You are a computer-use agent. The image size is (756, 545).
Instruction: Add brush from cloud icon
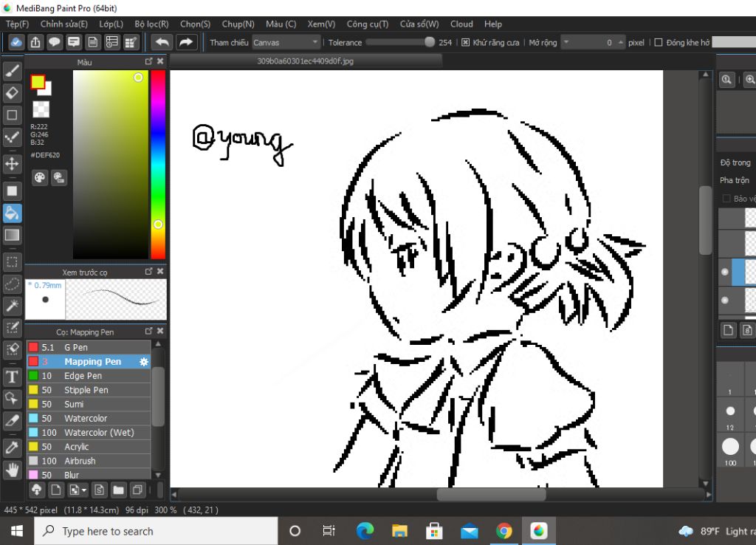[x=37, y=490]
